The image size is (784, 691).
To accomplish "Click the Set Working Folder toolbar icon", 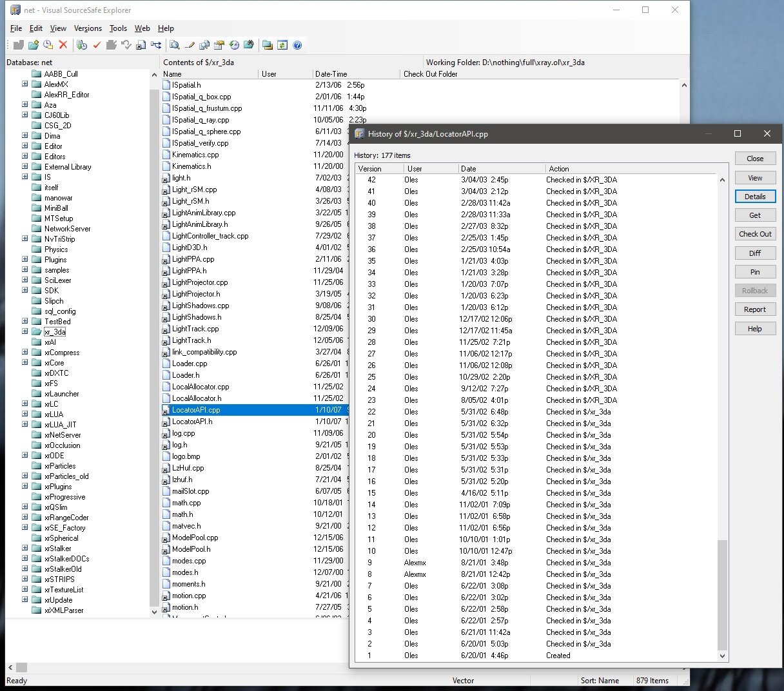I will pos(267,45).
